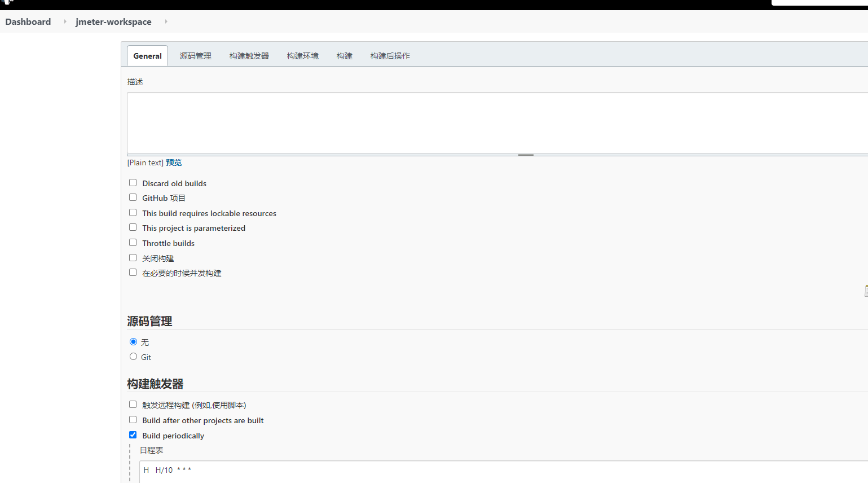The image size is (868, 483).
Task: Open the General tab
Action: (x=147, y=56)
